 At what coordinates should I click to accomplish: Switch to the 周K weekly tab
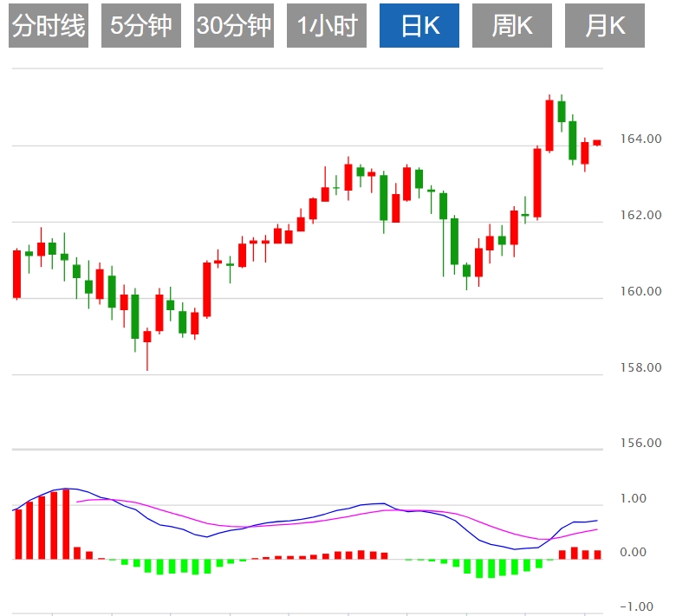(512, 26)
